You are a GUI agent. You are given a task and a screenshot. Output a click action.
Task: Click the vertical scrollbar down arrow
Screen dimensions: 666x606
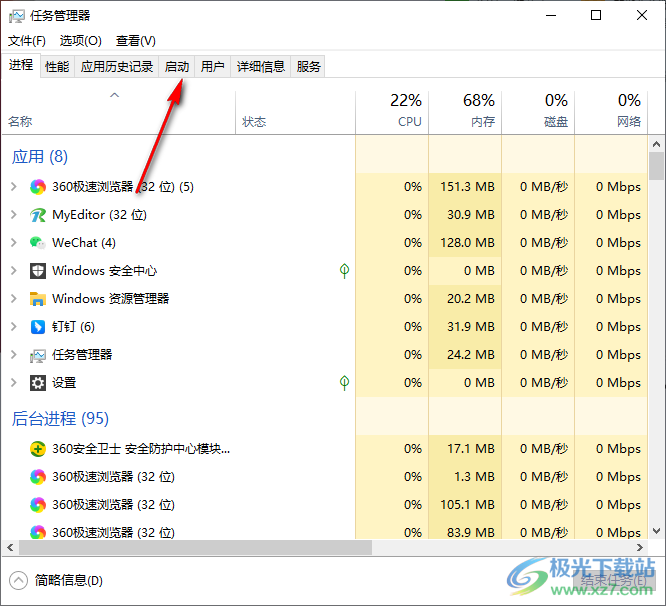point(656,531)
